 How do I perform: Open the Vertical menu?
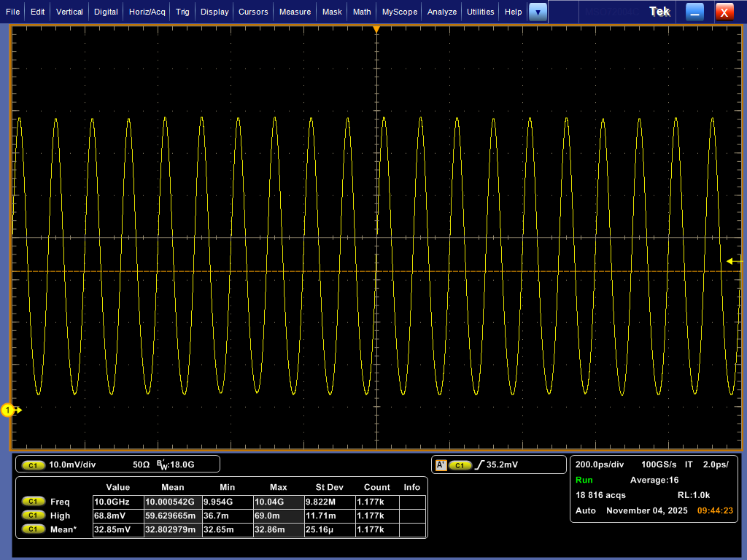click(x=69, y=12)
